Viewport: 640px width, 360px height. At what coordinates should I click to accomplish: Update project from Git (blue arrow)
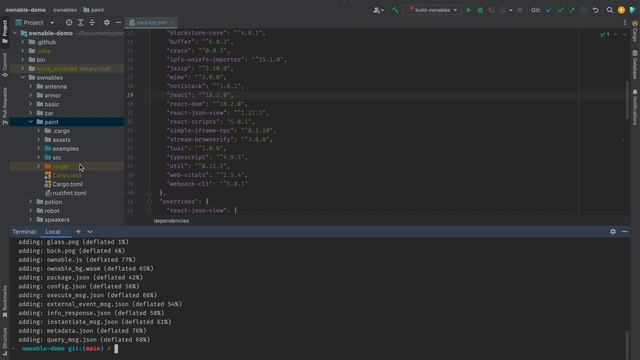(x=549, y=10)
